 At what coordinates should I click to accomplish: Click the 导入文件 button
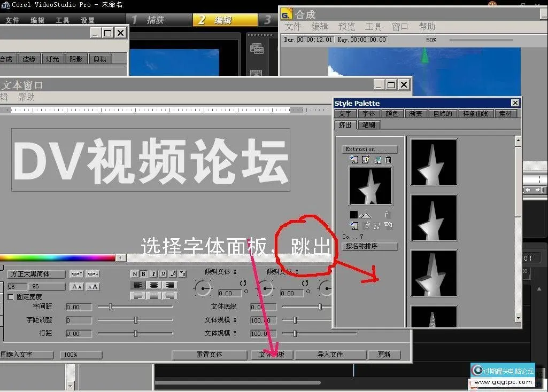(330, 354)
